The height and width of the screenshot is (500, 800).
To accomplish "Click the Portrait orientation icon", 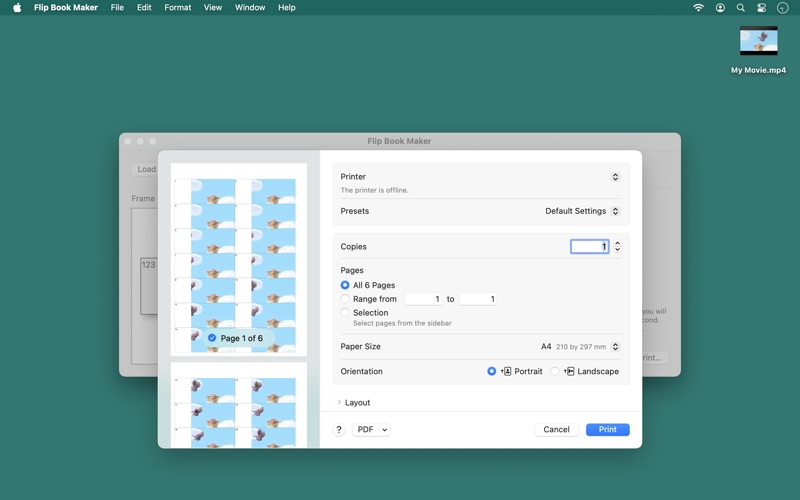I will pos(506,371).
